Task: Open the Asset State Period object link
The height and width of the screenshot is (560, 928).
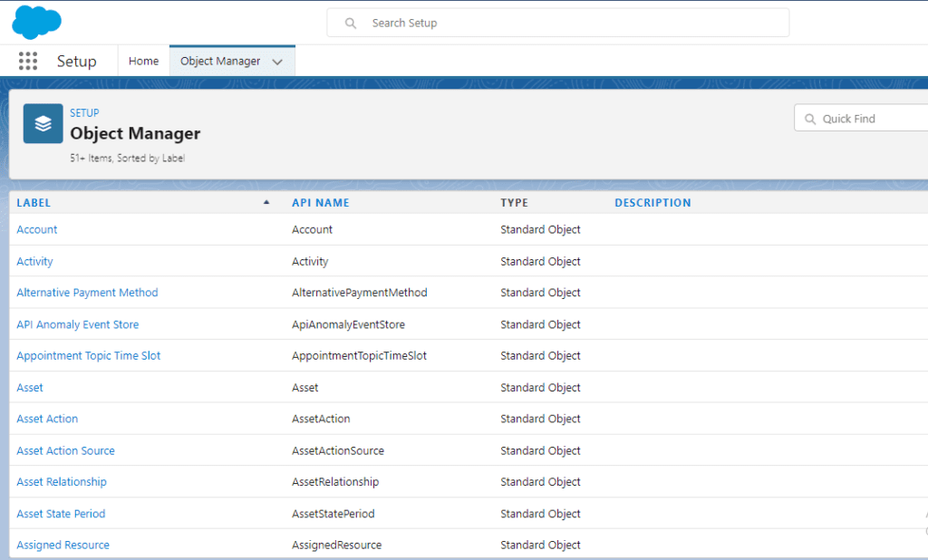Action: point(61,514)
